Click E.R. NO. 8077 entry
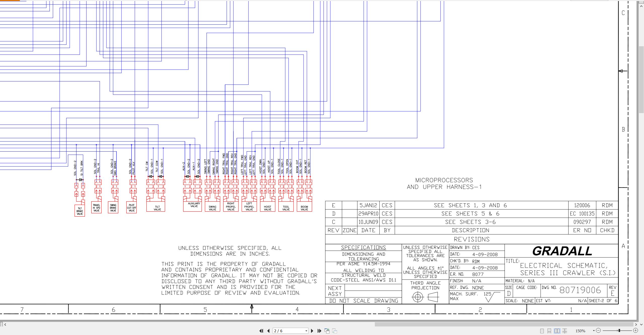 [467, 274]
